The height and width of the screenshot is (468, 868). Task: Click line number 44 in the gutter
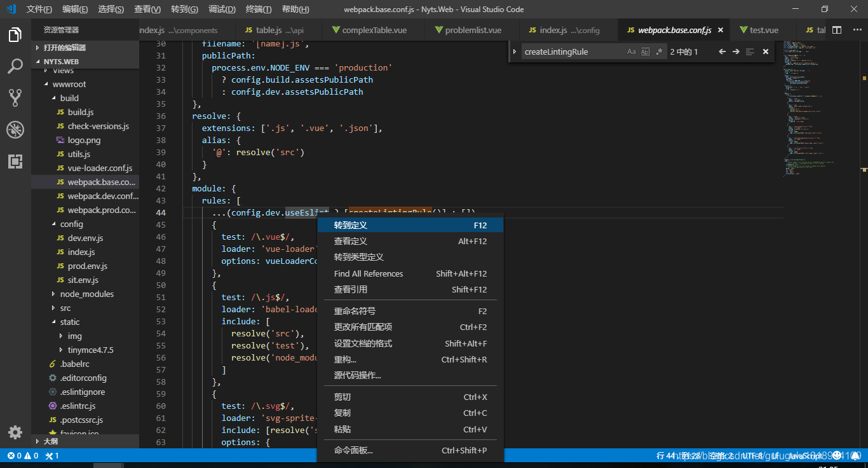(x=160, y=212)
